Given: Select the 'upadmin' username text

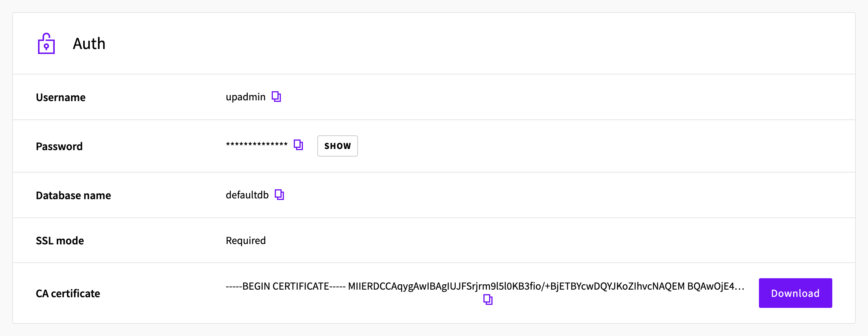Looking at the screenshot, I should click(246, 97).
